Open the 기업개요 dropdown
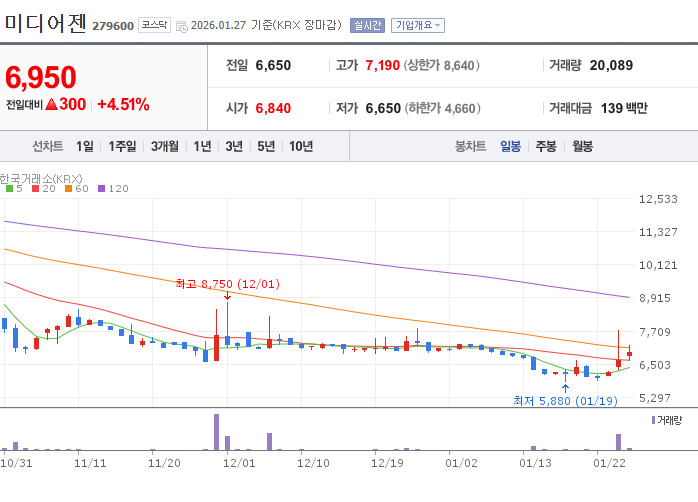This screenshot has width=698, height=502. 418,25
